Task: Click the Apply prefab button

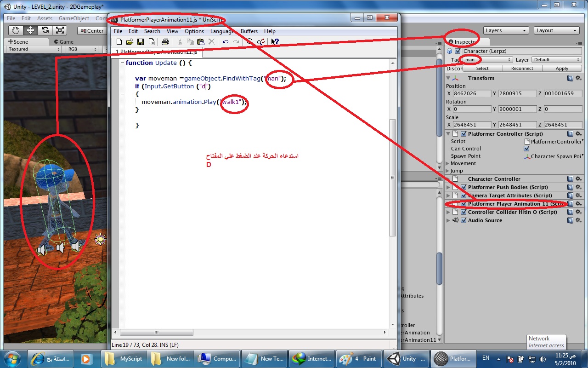Action: coord(562,69)
